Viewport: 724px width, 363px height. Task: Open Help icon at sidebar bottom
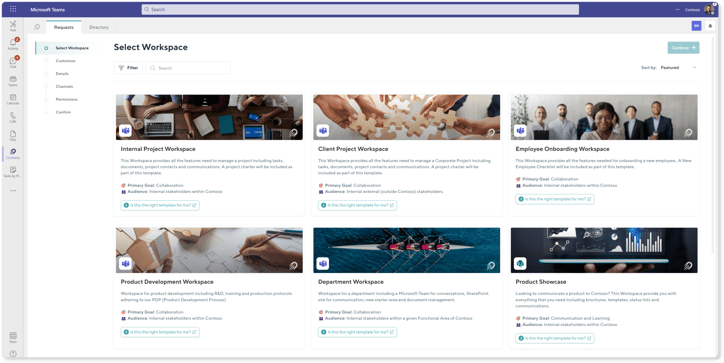(x=13, y=354)
